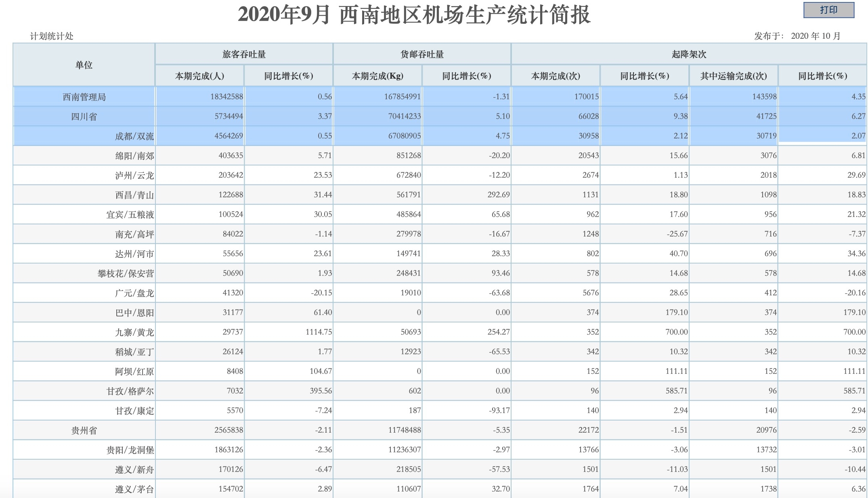Click cargo value 67080905 cell
Viewport: 868px width, 498px height.
404,136
